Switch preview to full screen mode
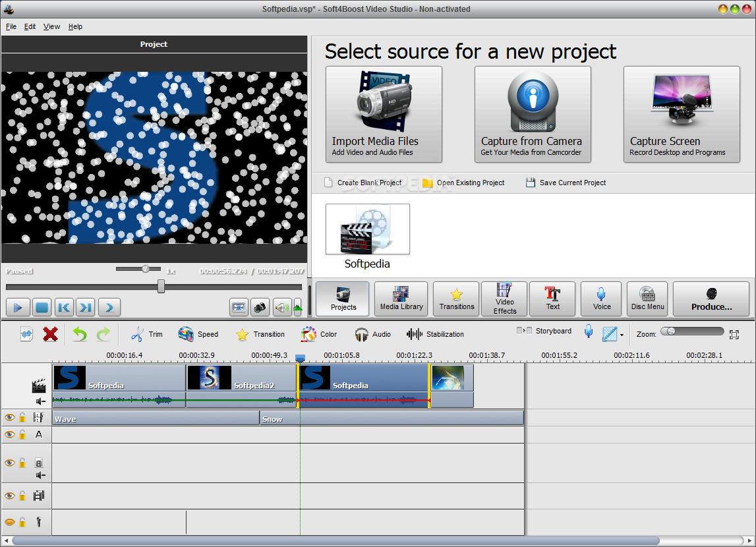756x547 pixels. point(239,308)
